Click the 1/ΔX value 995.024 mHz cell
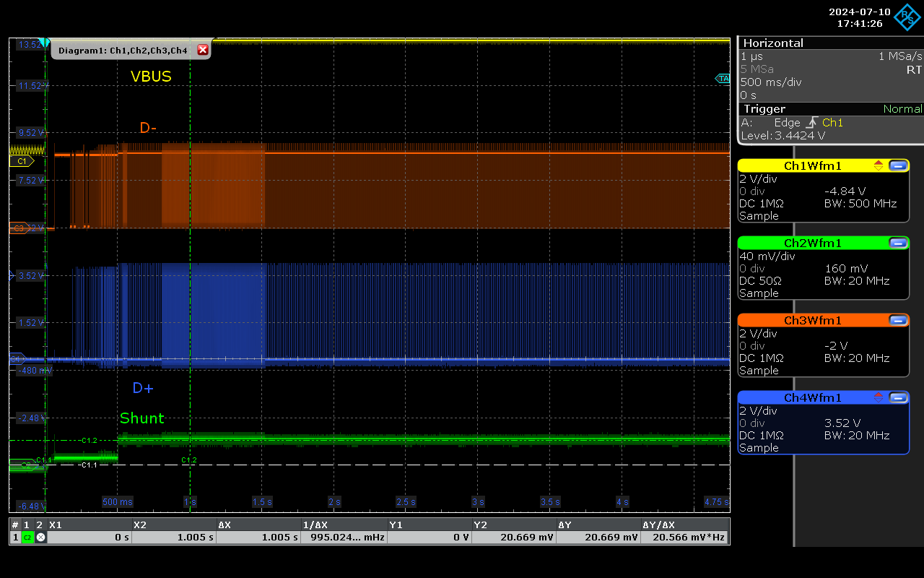This screenshot has height=578, width=924. [x=343, y=538]
